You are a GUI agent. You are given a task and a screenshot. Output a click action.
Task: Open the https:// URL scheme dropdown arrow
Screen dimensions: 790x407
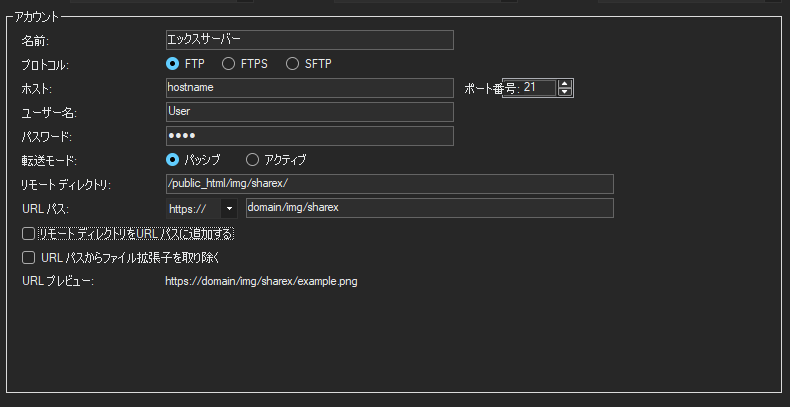click(x=229, y=208)
